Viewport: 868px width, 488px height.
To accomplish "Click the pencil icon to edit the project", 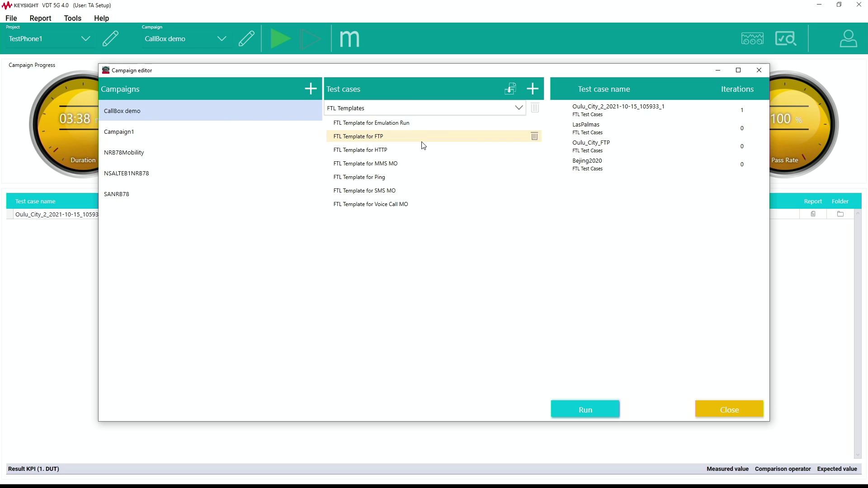I will click(110, 39).
